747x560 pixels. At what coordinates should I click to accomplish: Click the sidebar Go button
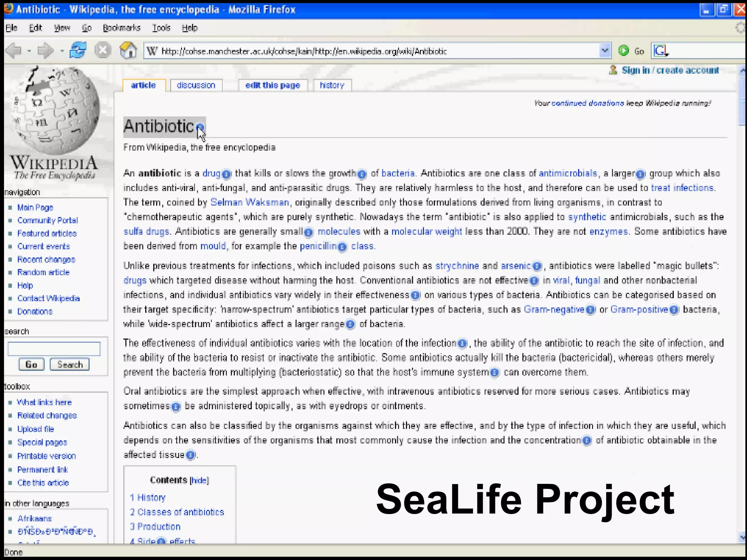click(31, 365)
